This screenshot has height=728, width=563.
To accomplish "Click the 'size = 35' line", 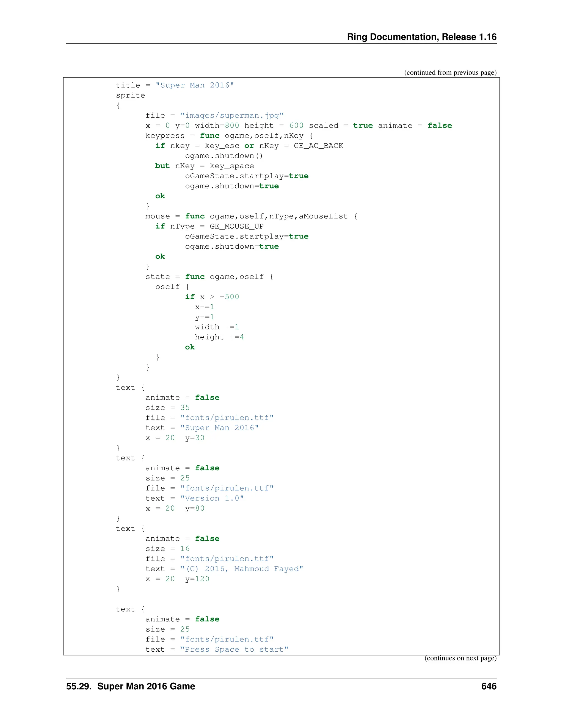I will point(167,408).
